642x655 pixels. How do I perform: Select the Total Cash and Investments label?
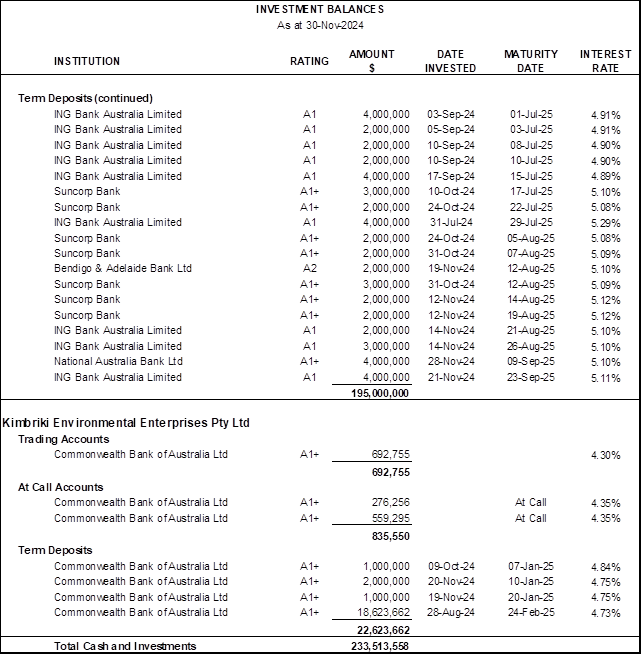click(125, 646)
